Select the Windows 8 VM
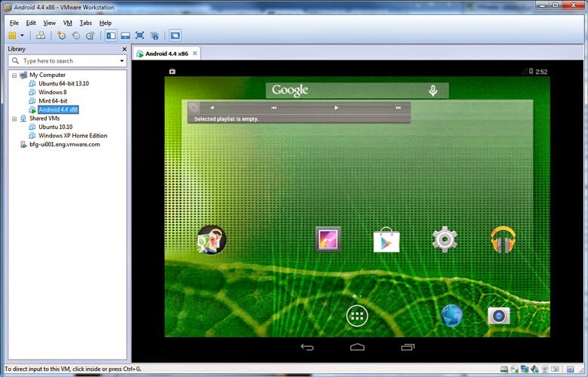 [x=53, y=92]
